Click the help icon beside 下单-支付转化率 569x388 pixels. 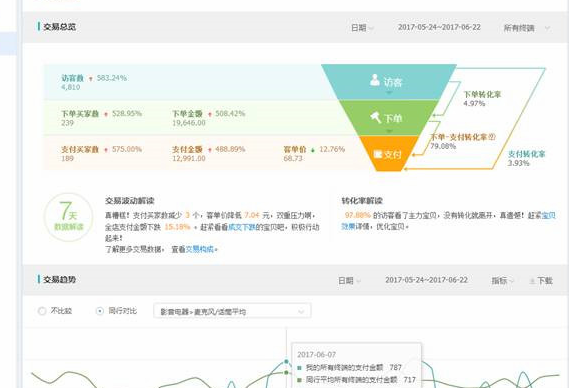click(x=492, y=137)
